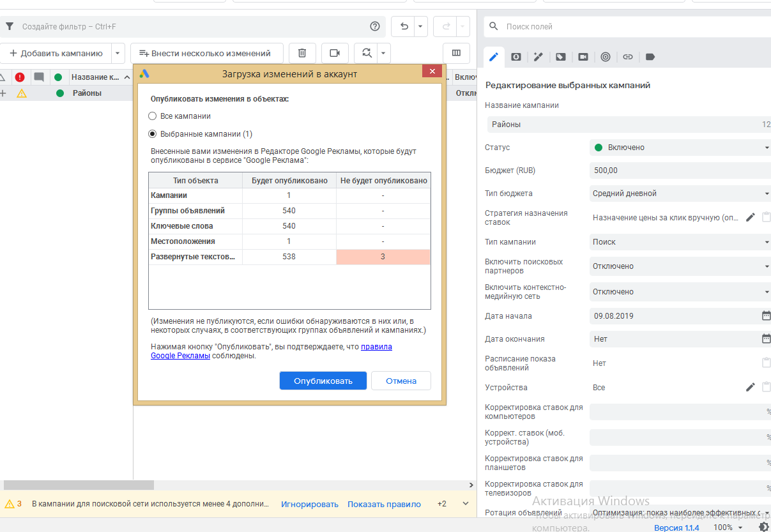Click the undo arrow button
Screen dimensions: 771x532
(x=404, y=26)
